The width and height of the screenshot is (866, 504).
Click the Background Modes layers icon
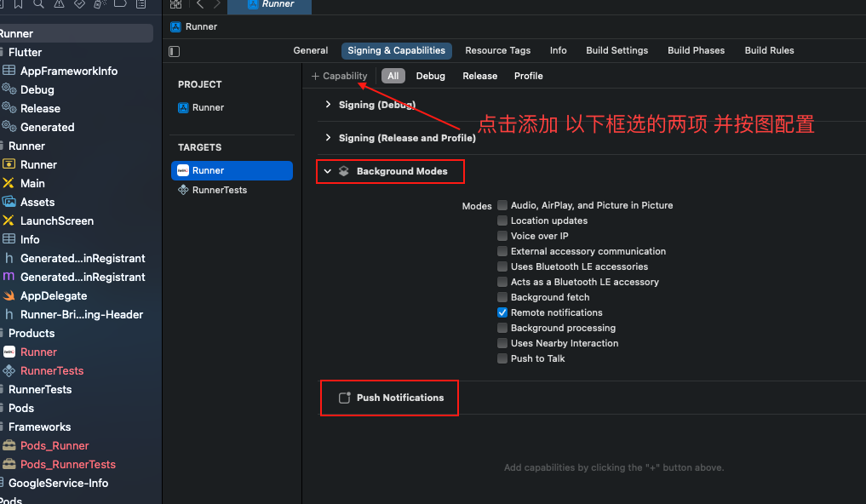[343, 171]
